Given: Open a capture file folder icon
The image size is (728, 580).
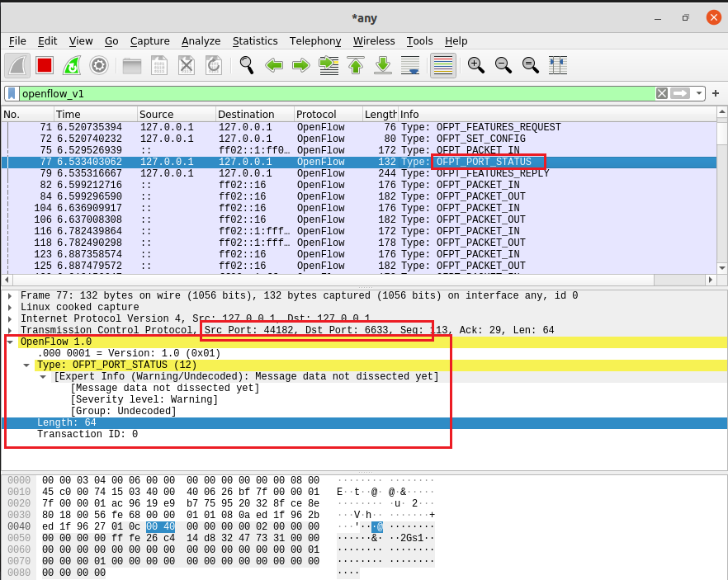Looking at the screenshot, I should tap(132, 65).
